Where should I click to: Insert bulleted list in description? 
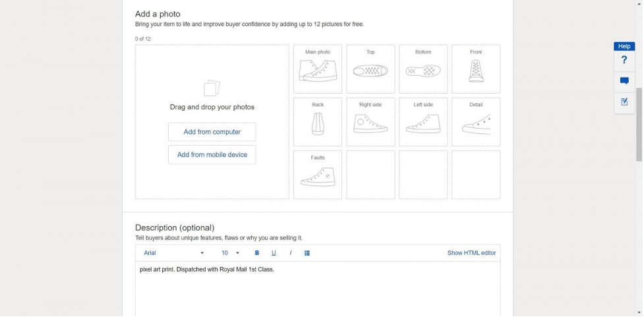pyautogui.click(x=307, y=253)
